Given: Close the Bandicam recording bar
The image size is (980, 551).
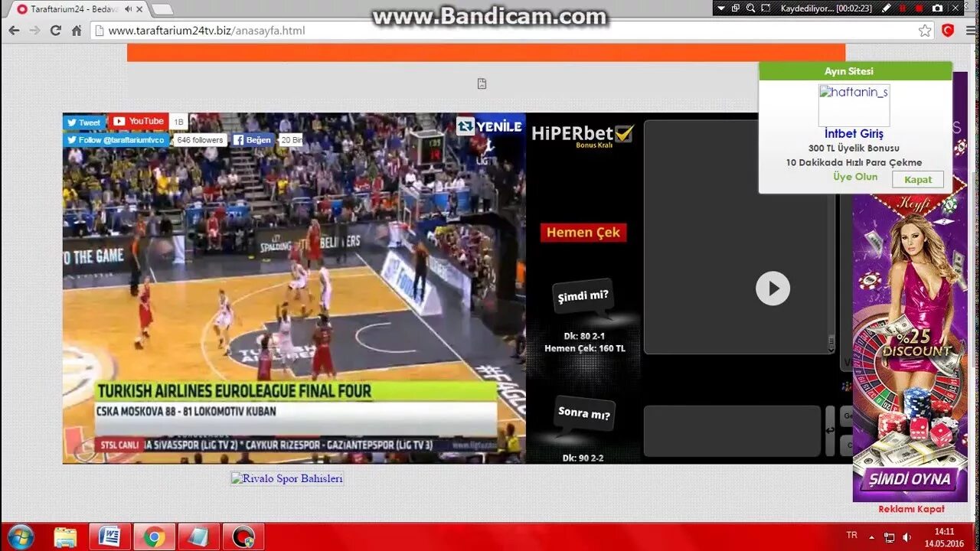Looking at the screenshot, I should click(955, 8).
